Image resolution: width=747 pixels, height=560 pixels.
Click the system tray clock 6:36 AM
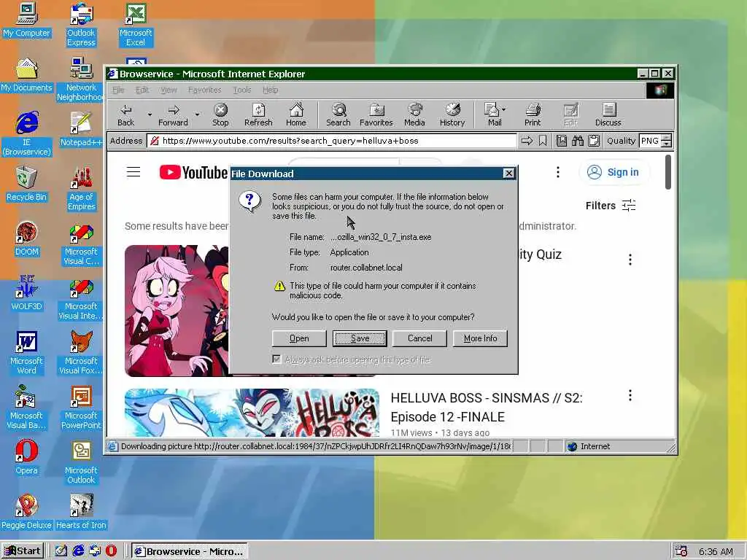716,551
